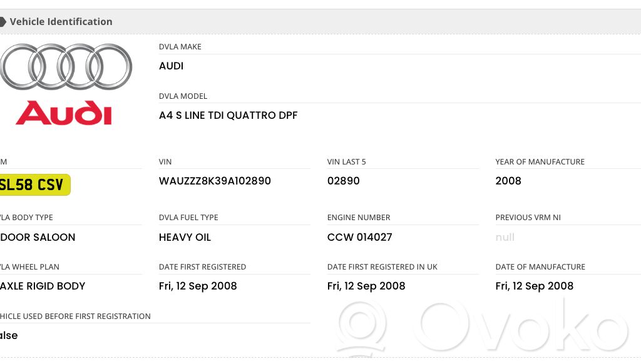Select the VIN LAST 5 label
641x364 pixels.
click(346, 162)
